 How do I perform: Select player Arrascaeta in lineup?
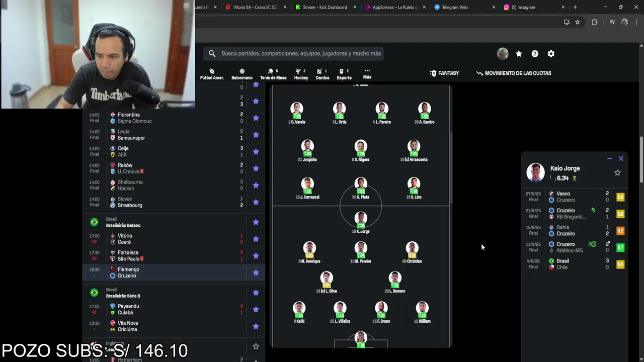coord(414,151)
